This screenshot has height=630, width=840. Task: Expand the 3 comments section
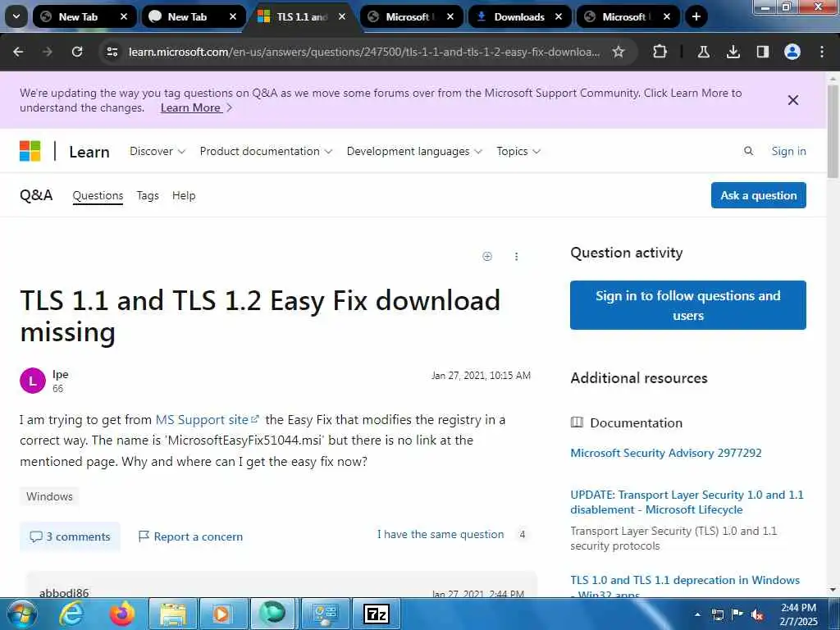coord(70,536)
